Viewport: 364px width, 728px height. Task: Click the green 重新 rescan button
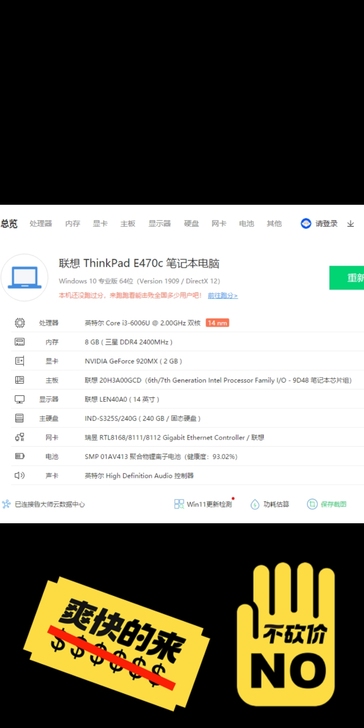347,278
